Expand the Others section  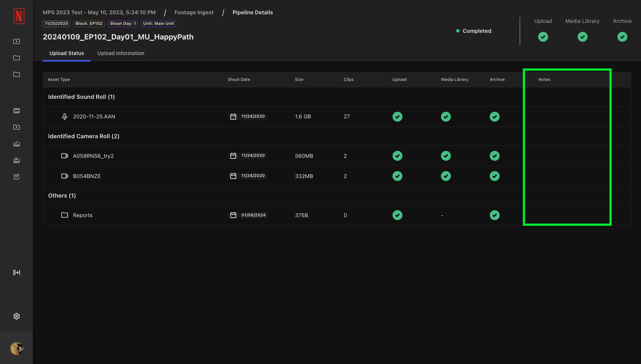(62, 195)
